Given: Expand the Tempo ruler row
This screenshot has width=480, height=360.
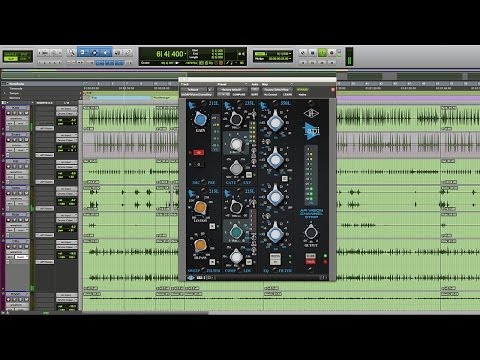Looking at the screenshot, I should 4,93.
